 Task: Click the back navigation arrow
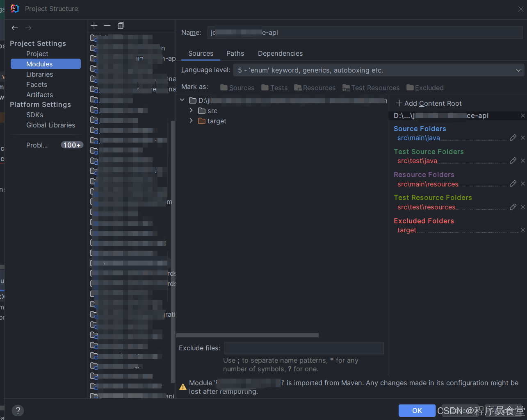(15, 27)
